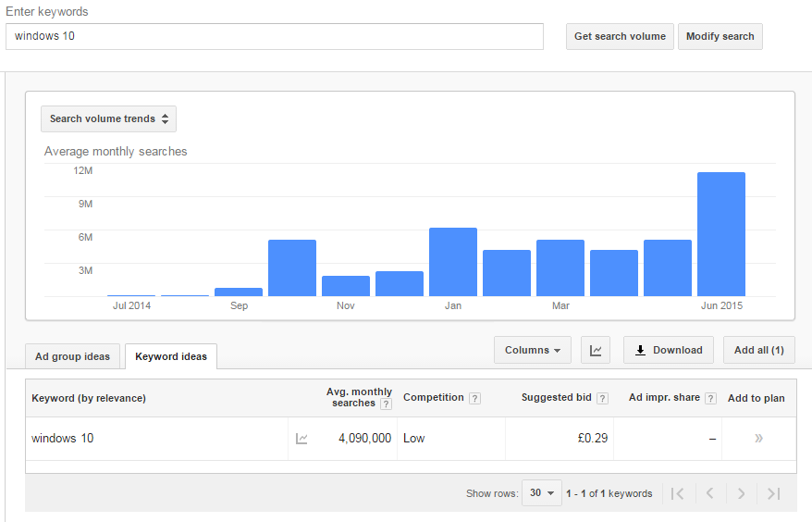The image size is (812, 522).
Task: Click the Competition column header
Action: coord(434,398)
